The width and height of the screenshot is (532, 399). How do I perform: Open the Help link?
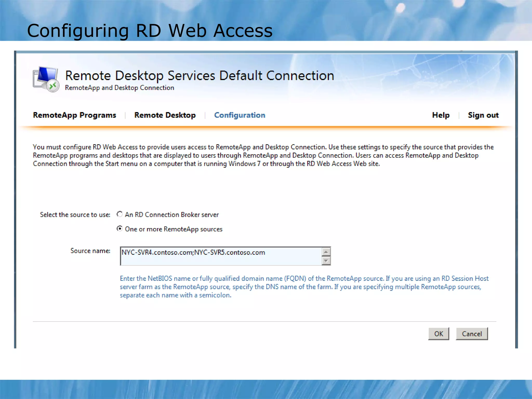pos(441,115)
